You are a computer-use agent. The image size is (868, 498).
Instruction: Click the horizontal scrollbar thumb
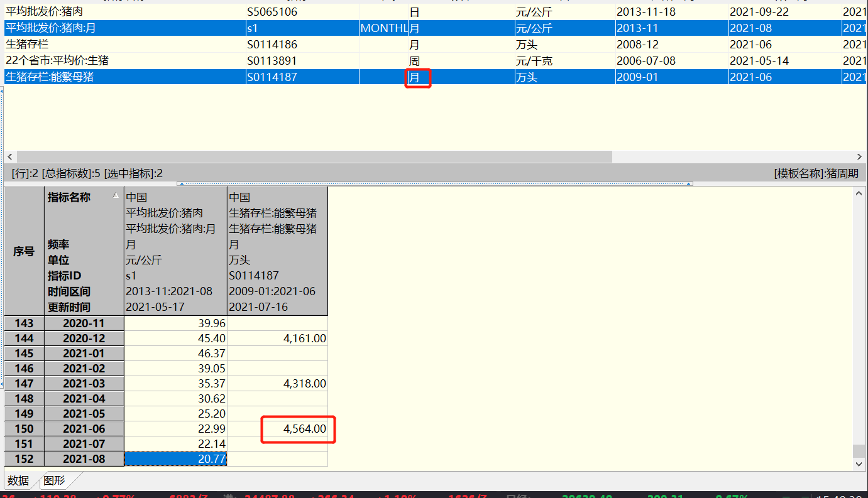tap(314, 156)
